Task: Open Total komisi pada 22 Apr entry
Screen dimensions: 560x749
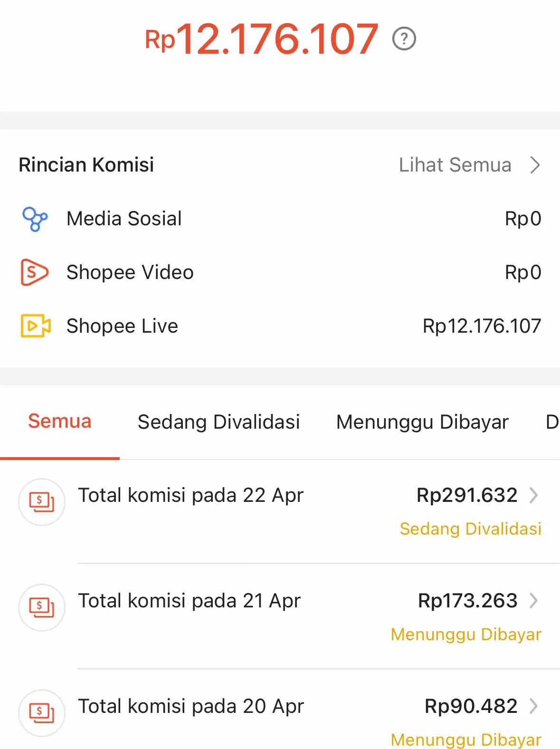Action: (x=190, y=495)
